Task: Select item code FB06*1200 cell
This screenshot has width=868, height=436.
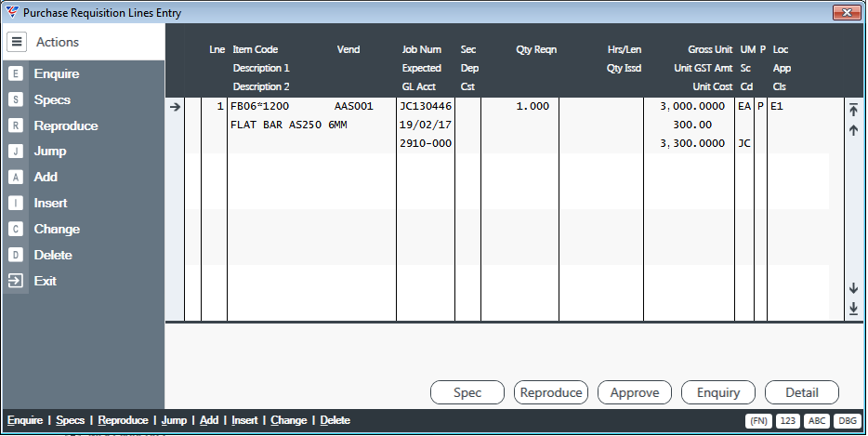Action: tap(259, 106)
